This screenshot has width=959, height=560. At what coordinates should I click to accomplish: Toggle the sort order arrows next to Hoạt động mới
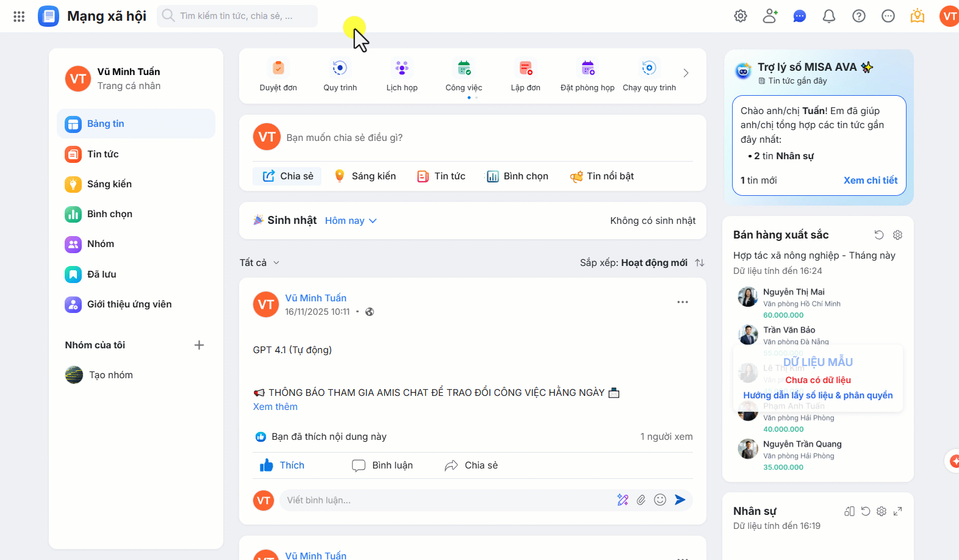[700, 263]
